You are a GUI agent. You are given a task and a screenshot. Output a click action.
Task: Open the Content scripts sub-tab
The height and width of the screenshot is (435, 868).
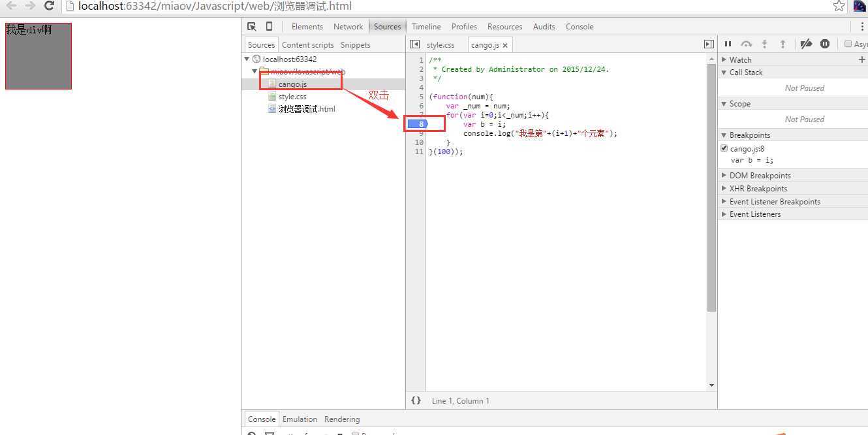307,45
